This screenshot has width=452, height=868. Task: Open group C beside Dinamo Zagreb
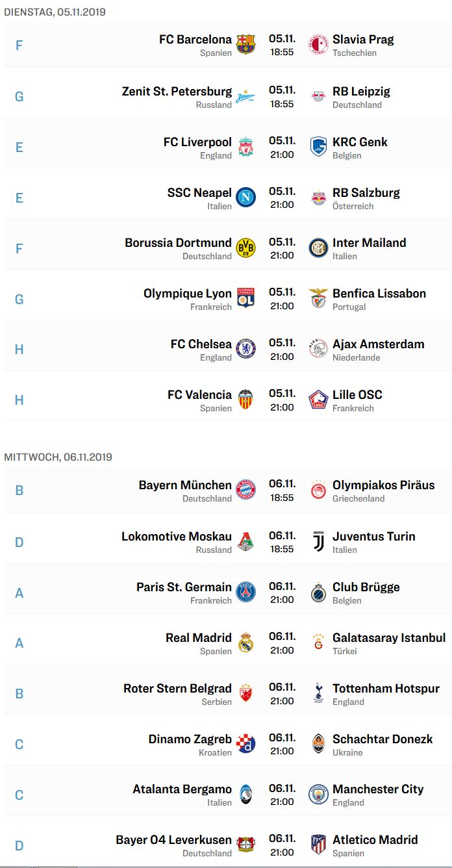click(19, 745)
